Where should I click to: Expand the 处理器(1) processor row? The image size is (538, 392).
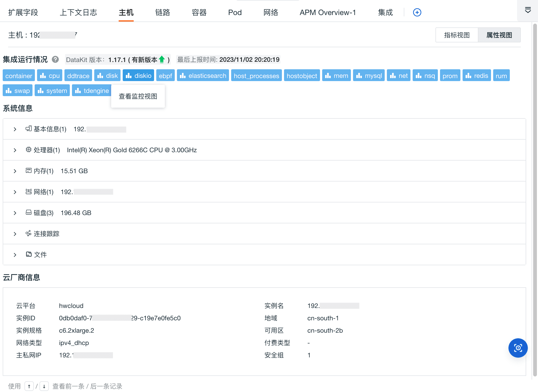coord(15,150)
